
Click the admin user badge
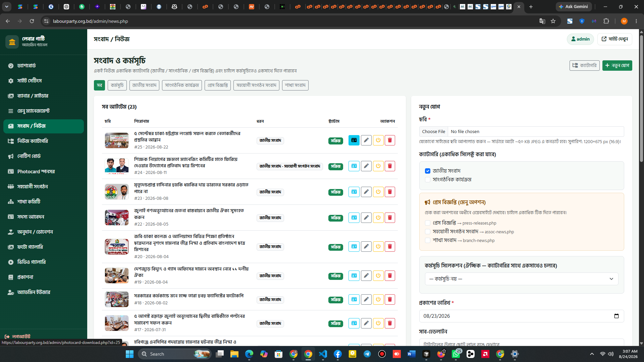(x=580, y=39)
